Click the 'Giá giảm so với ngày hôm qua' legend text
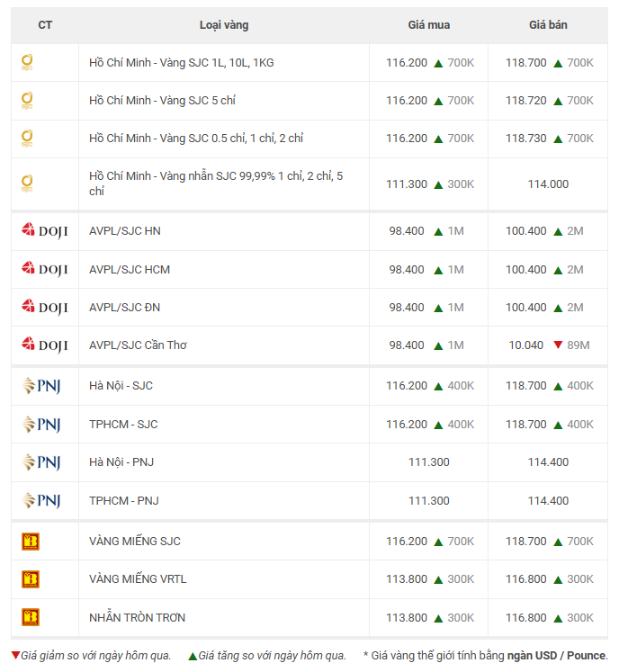This screenshot has width=619, height=672. pyautogui.click(x=96, y=656)
